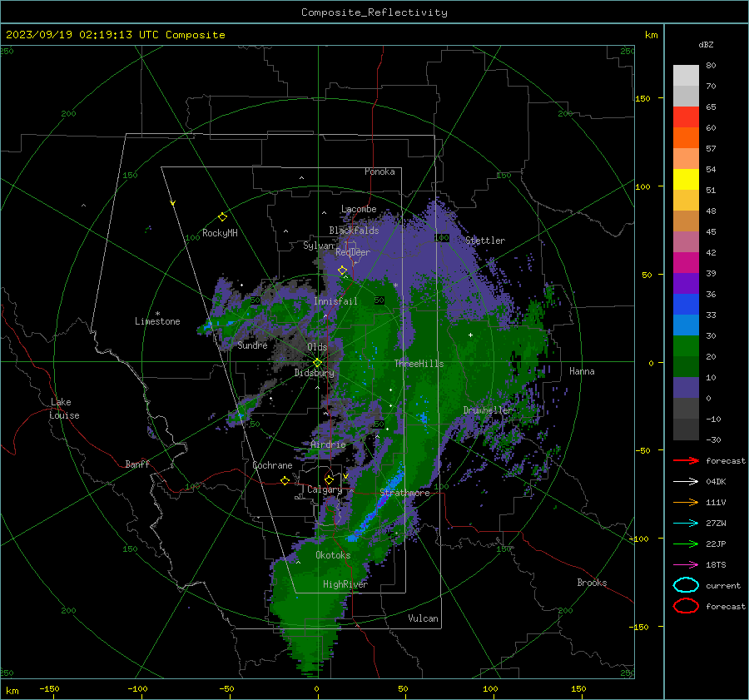The width and height of the screenshot is (749, 700).
Task: Click the orange 111V arrow legend icon
Action: [686, 502]
